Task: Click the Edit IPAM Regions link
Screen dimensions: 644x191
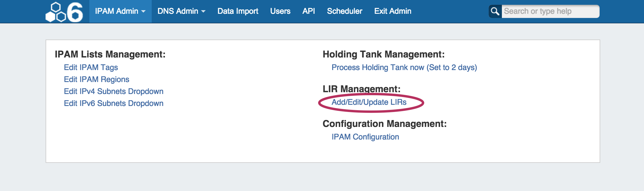Action: point(97,79)
